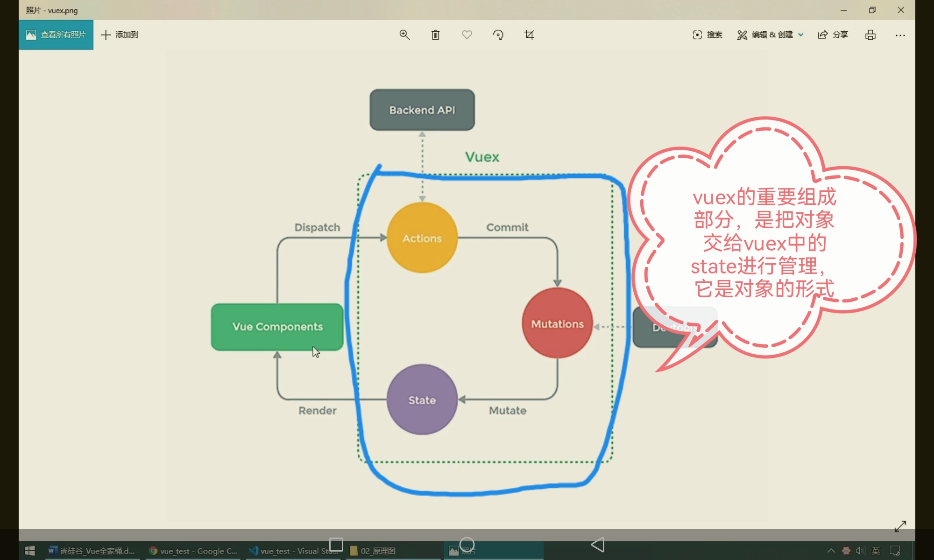Screen dimensions: 934x560
Task: Toggle the favorite heart icon
Action: pos(467,35)
